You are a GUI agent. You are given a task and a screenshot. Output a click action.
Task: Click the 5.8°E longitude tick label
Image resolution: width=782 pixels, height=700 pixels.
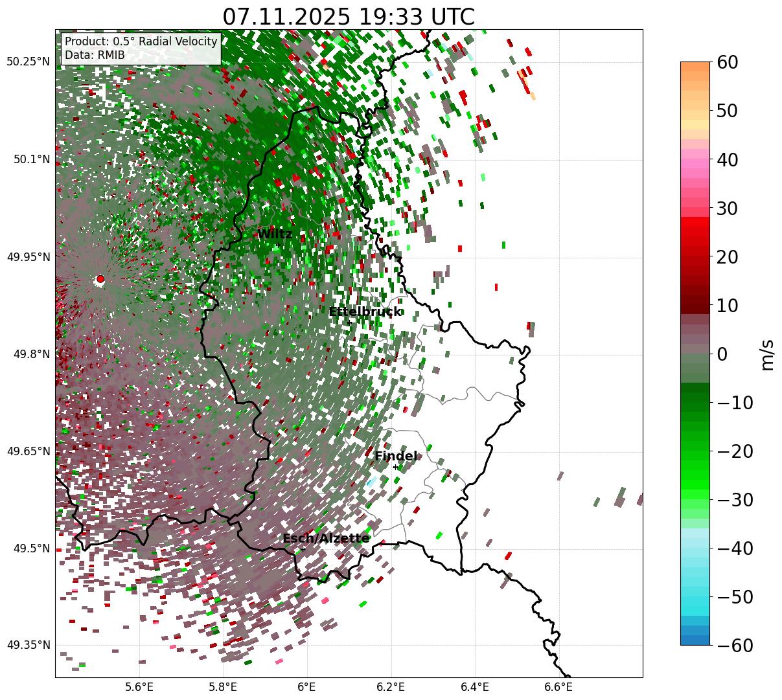[x=223, y=686]
